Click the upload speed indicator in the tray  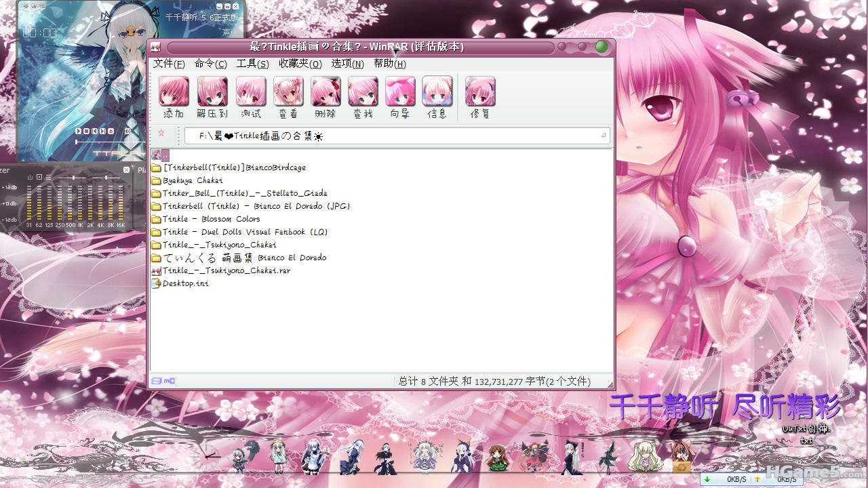[775, 480]
